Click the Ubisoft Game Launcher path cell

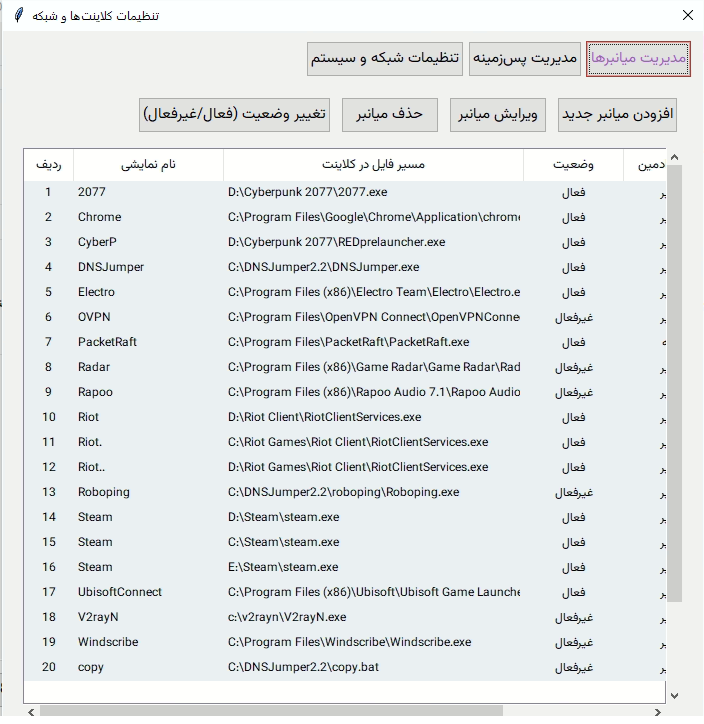tap(374, 592)
